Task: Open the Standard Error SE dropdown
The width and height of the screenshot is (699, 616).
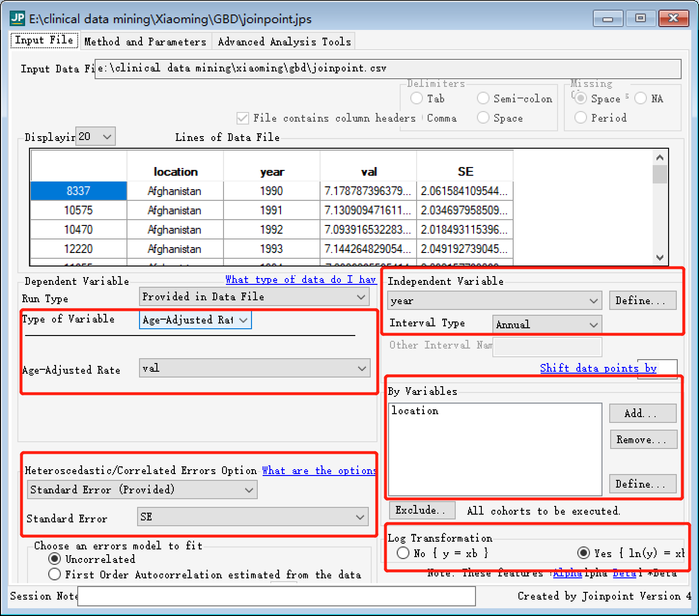Action: [253, 517]
